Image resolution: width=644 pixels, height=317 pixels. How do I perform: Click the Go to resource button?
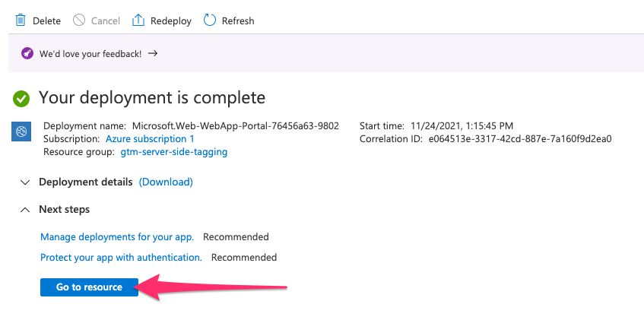click(89, 287)
